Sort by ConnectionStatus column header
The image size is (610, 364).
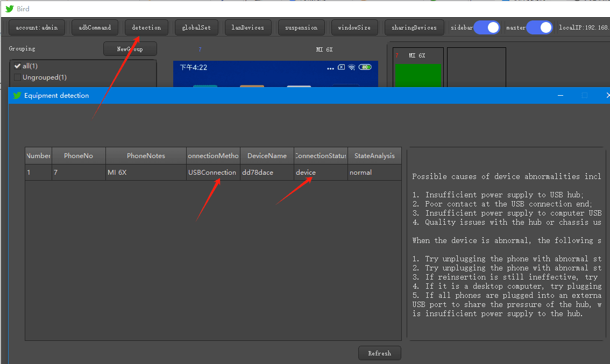[x=321, y=155]
